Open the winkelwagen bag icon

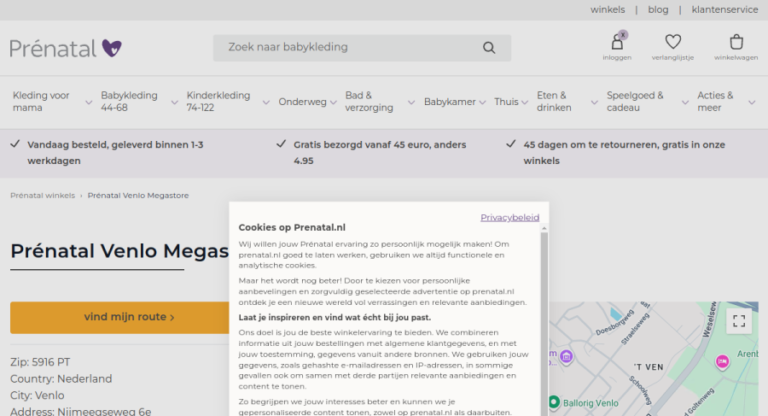(x=736, y=42)
